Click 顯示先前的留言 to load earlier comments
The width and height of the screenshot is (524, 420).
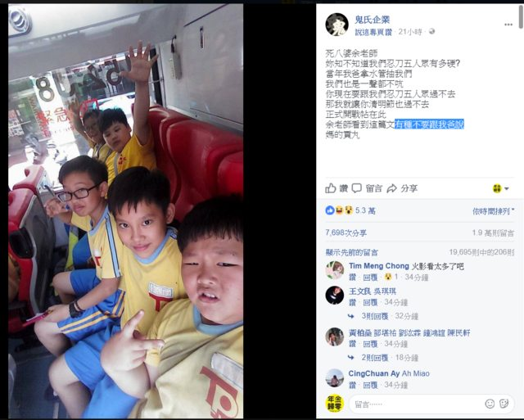(351, 252)
